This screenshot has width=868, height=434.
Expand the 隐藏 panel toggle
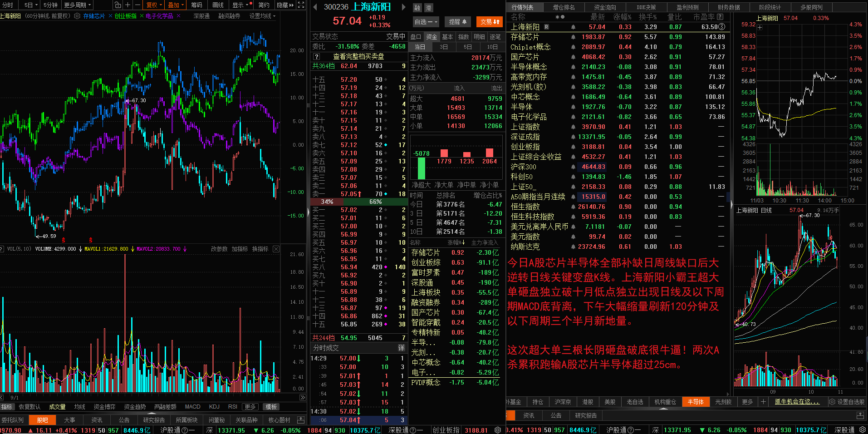285,5
